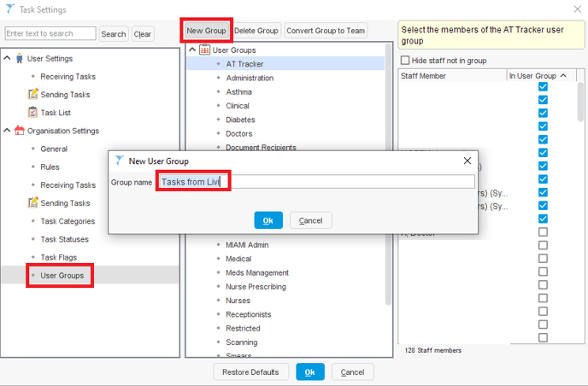Image resolution: width=588 pixels, height=386 pixels.
Task: Click the User Groups folder icon in tree
Action: (x=204, y=50)
